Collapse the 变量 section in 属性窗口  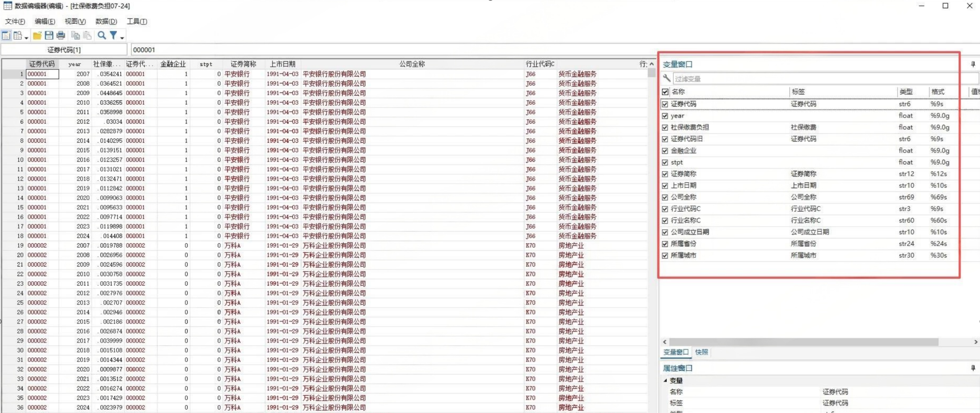pyautogui.click(x=665, y=380)
